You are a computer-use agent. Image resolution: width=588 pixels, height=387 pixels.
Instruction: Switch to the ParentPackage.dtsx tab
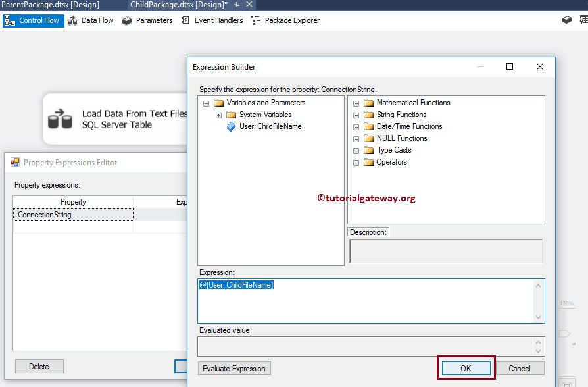click(53, 5)
